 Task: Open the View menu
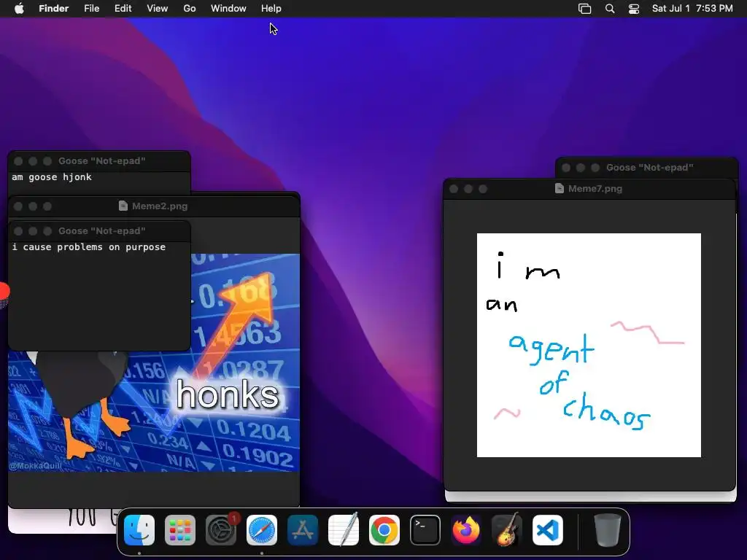click(158, 9)
